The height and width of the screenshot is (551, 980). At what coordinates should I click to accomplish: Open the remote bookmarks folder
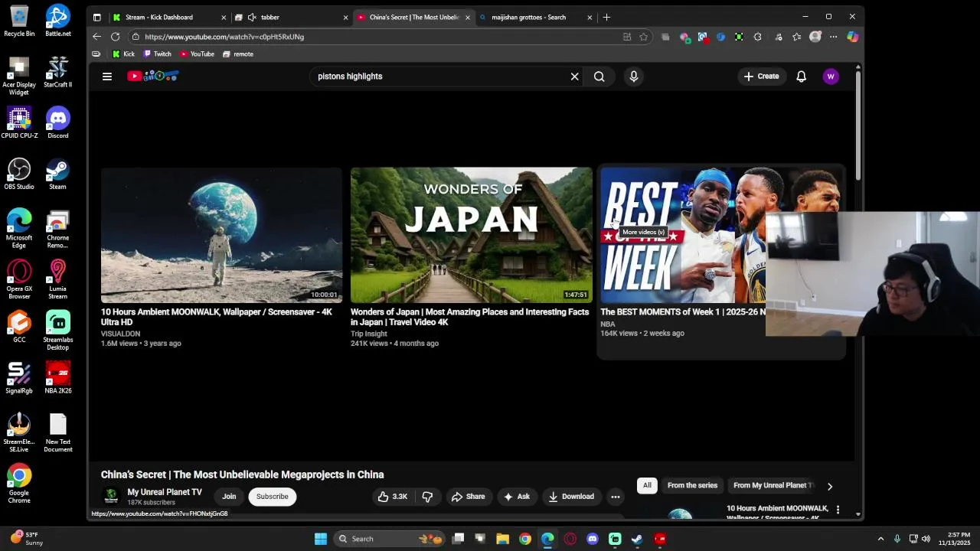click(x=237, y=54)
